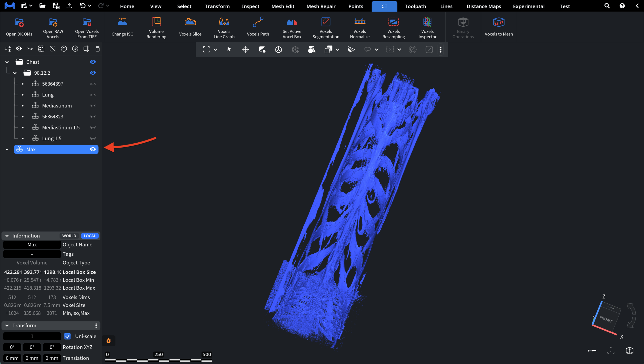Image resolution: width=644 pixels, height=364 pixels.
Task: Expand the Fit view dropdown arrow
Action: (216, 50)
